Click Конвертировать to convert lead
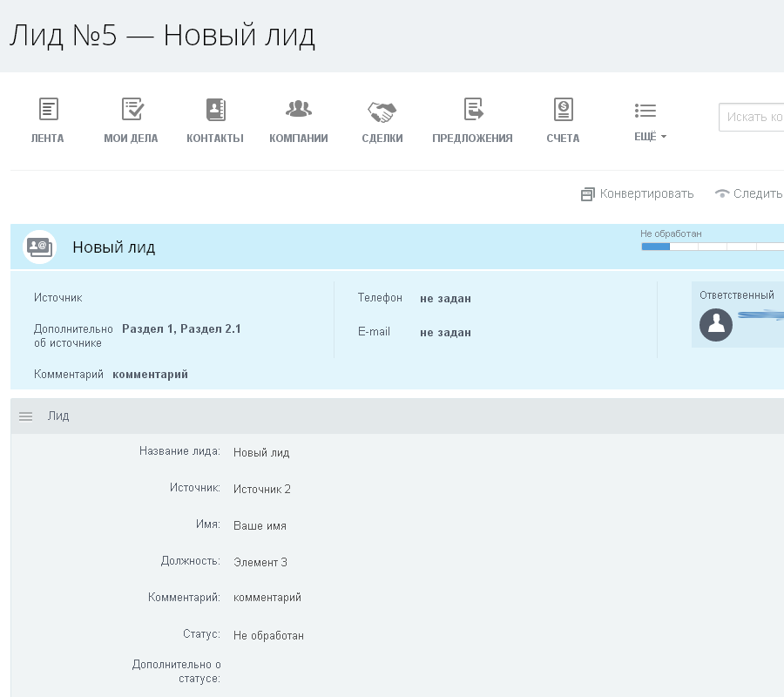Viewport: 784px width, 697px height. 638,193
